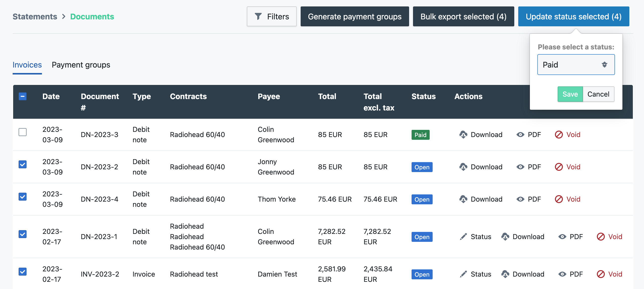Image resolution: width=644 pixels, height=289 pixels.
Task: Download DN-2023-3 via cloud icon
Action: [x=463, y=135]
